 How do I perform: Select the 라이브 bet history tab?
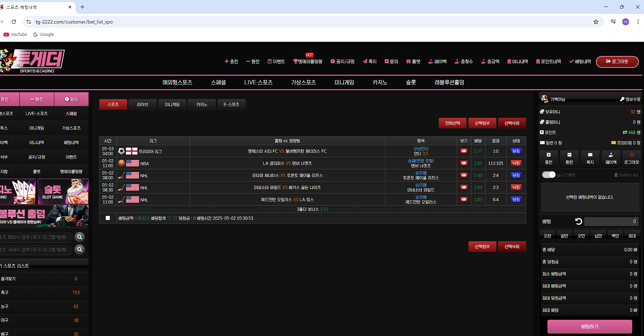142,104
